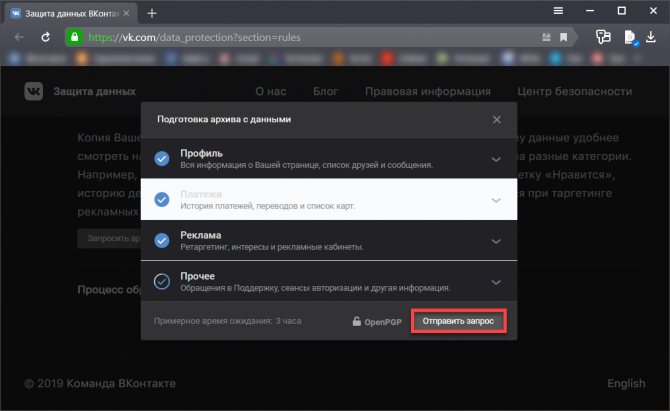The height and width of the screenshot is (411, 670).
Task: Reload the page with refresh icon
Action: point(46,37)
